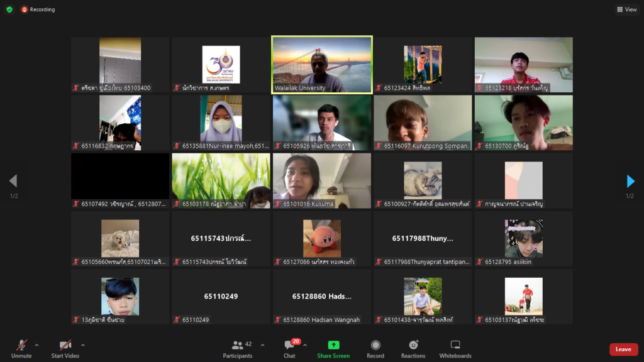The width and height of the screenshot is (644, 362).
Task: Select the 65101016 Kusuma video tile
Action: coord(321,180)
